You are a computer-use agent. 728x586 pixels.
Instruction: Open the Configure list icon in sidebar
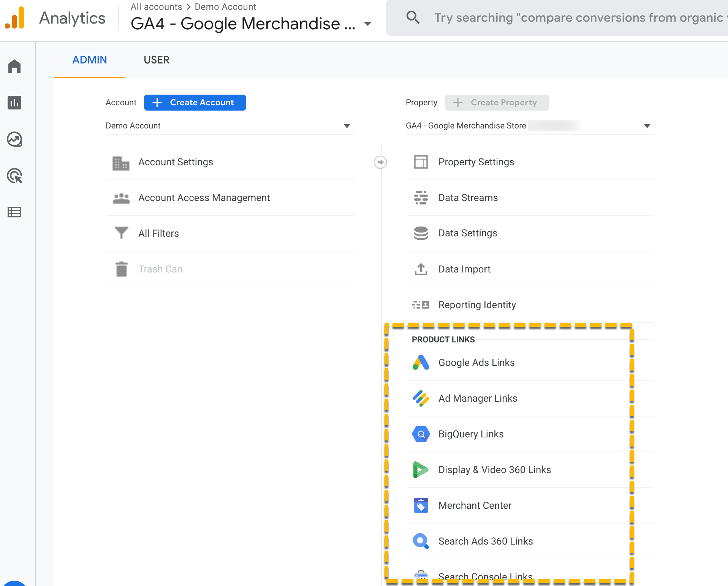coord(14,212)
